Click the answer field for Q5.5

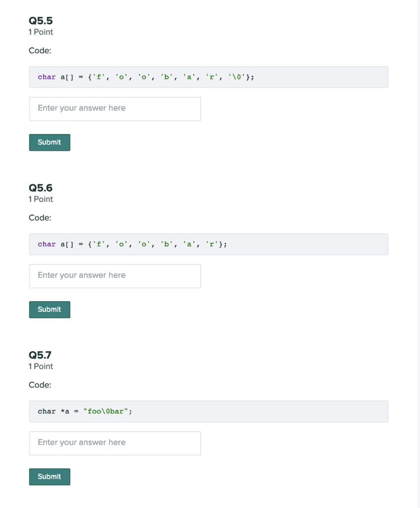click(x=115, y=108)
